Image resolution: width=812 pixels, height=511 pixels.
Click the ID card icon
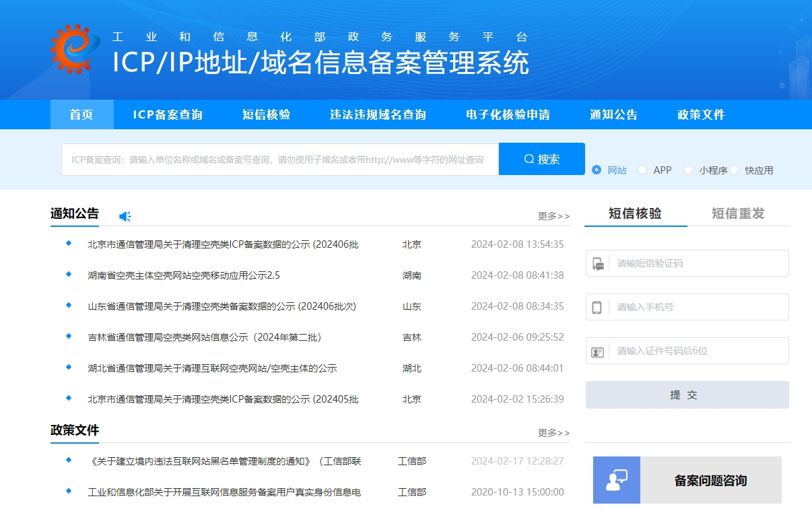pos(597,351)
